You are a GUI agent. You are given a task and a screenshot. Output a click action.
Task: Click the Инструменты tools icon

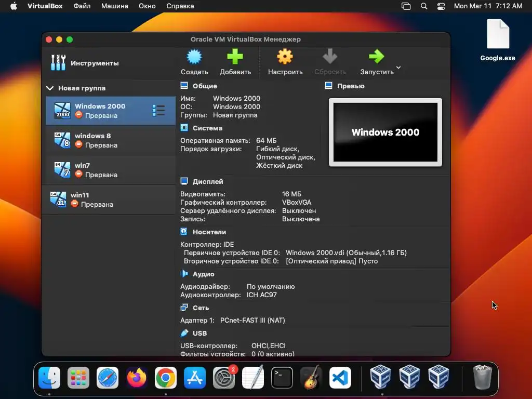[x=58, y=63]
